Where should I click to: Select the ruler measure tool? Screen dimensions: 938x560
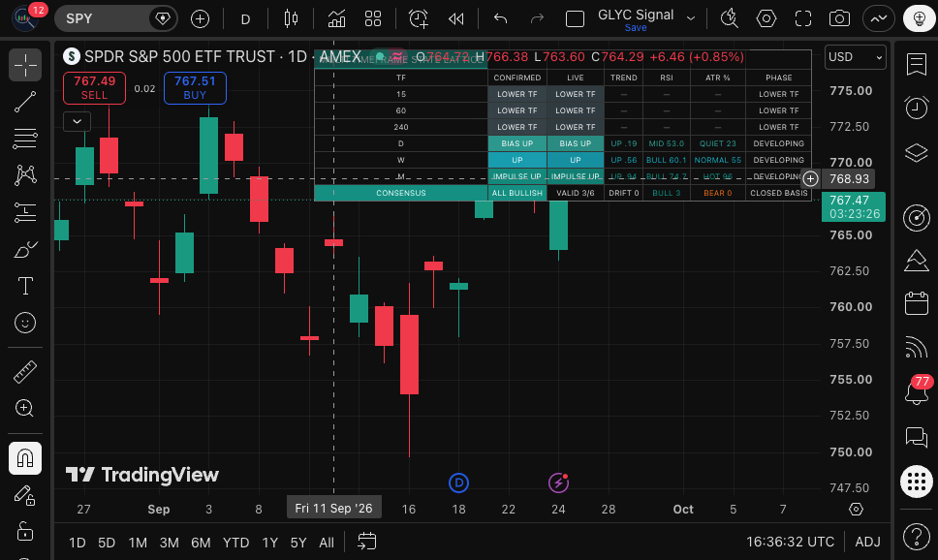pyautogui.click(x=25, y=372)
